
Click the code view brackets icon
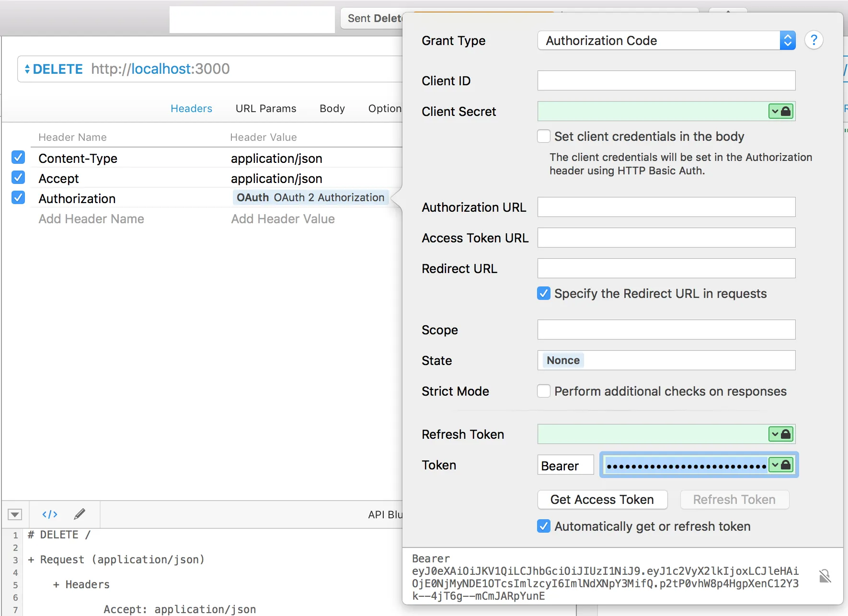click(x=50, y=514)
